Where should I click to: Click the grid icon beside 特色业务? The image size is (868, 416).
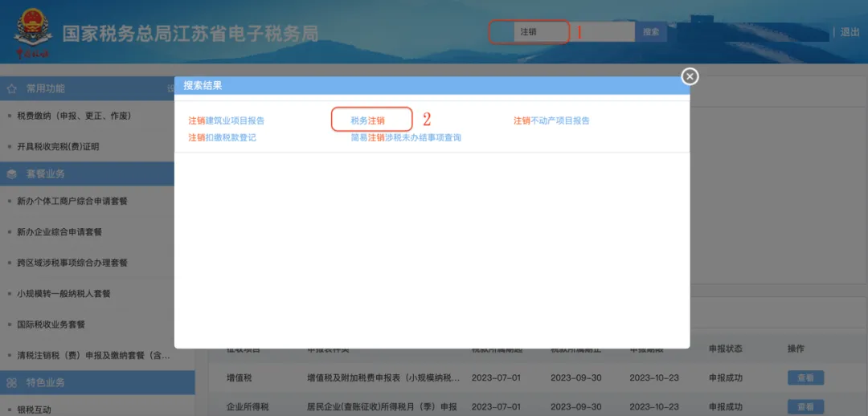(11, 383)
